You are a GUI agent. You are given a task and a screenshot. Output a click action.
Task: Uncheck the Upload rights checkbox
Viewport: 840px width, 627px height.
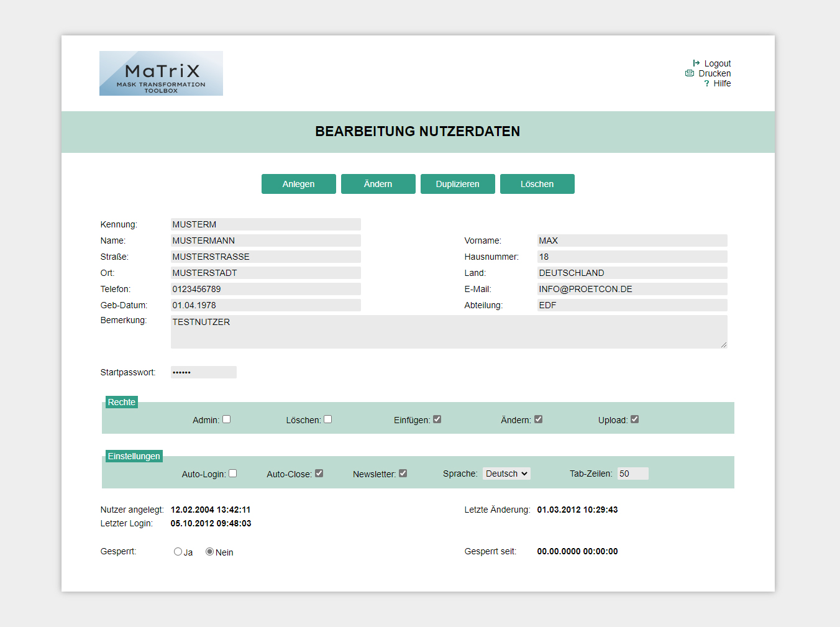pos(634,419)
